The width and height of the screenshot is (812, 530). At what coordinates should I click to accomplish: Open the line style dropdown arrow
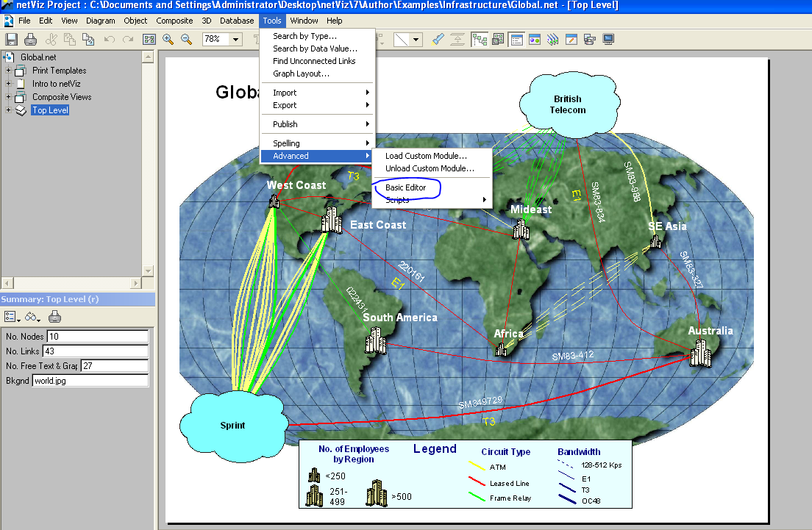click(416, 39)
